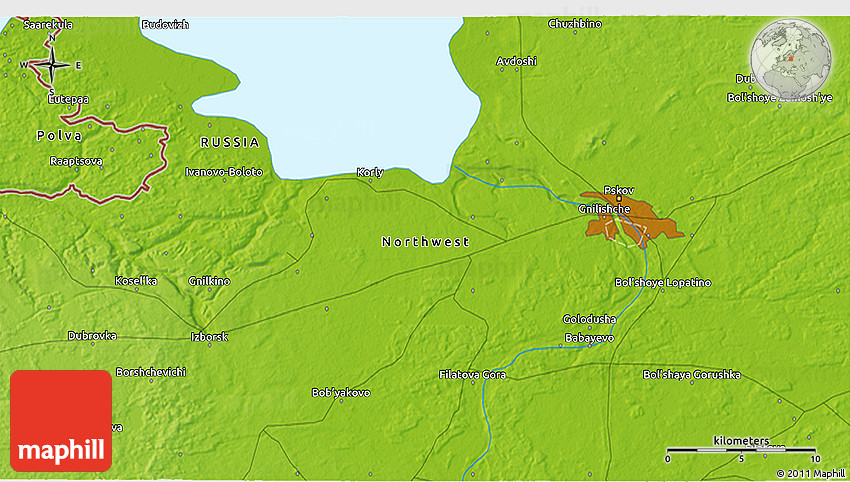This screenshot has height=482, width=850.
Task: Click the Avdoshi place label
Action: (x=517, y=61)
